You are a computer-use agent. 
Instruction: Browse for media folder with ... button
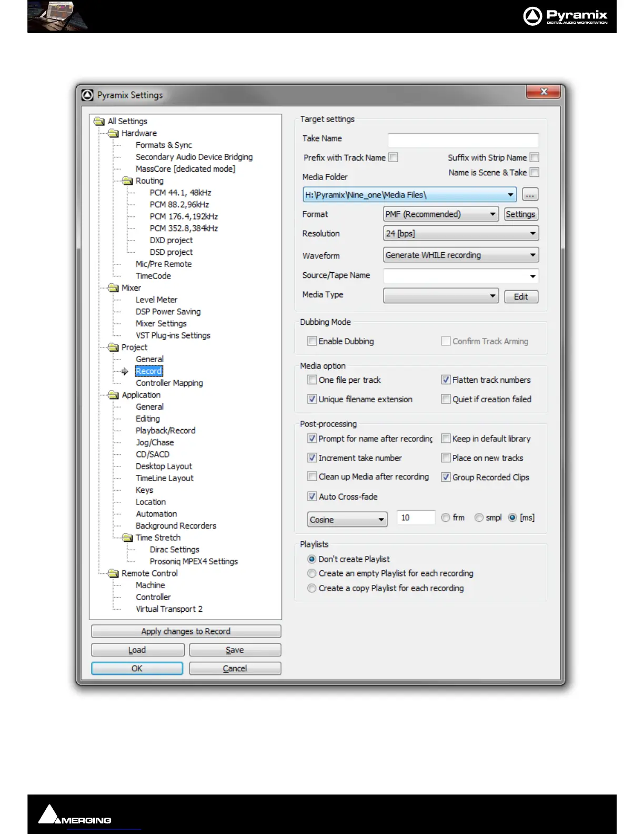pos(530,195)
